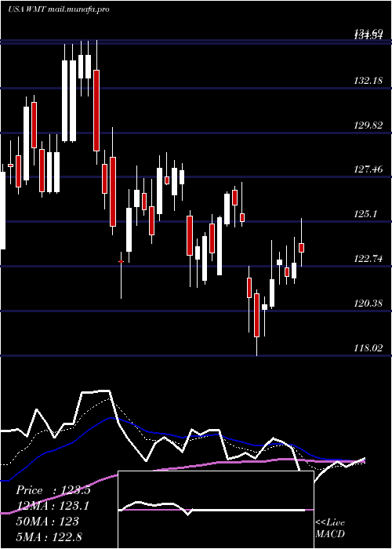Screen dimensions: 392x549
Task: Click the '5MA : 122.8' readout
Action: pyautogui.click(x=49, y=536)
